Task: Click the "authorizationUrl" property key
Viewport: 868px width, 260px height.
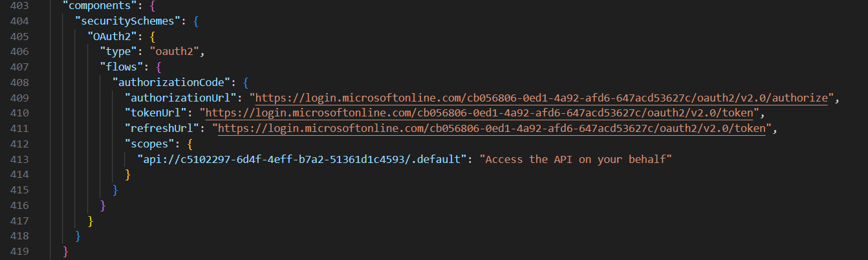Action: point(181,98)
